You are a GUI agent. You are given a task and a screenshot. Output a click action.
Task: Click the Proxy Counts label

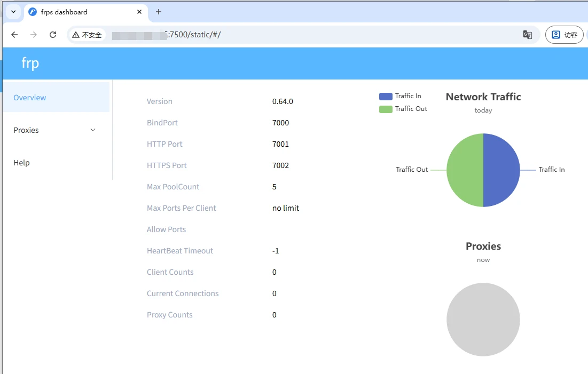click(169, 315)
